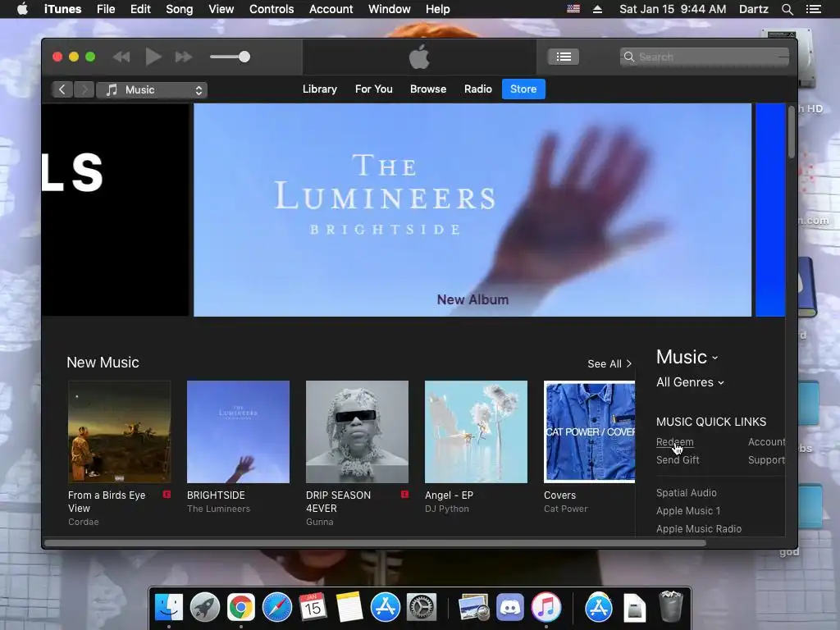Open Discord from the Dock
This screenshot has height=630, width=840.
tap(509, 608)
